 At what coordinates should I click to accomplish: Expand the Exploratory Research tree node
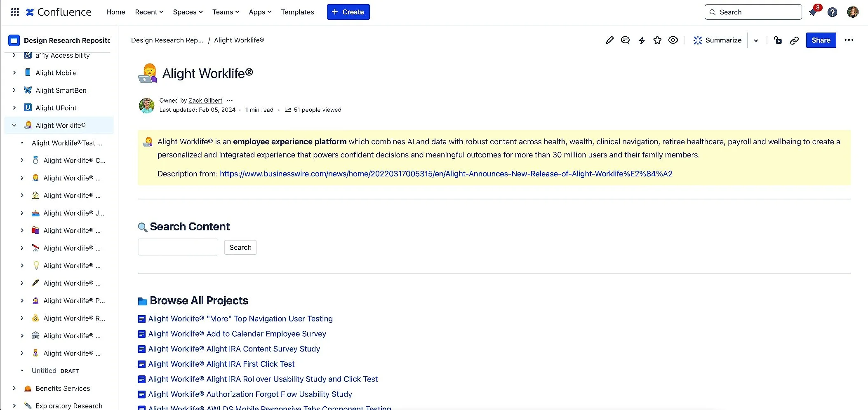[x=14, y=405]
